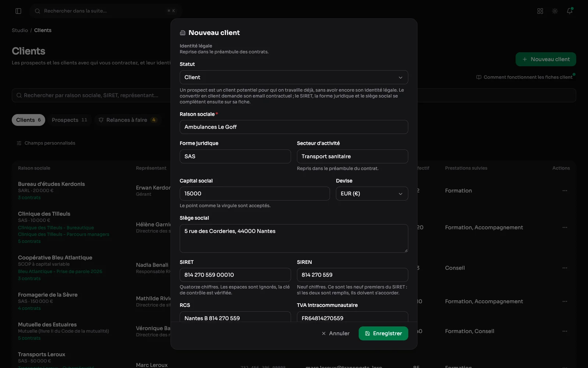
Task: Click the TVA intracommunautaire field
Action: pos(352,317)
